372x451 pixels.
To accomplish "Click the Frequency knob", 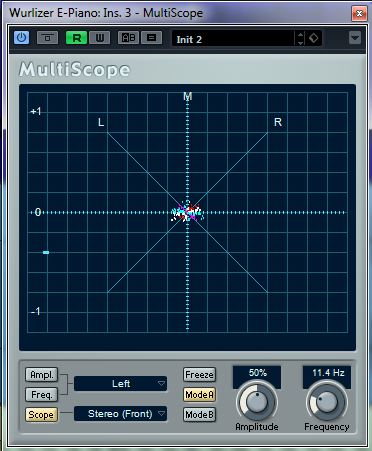I will coord(327,401).
